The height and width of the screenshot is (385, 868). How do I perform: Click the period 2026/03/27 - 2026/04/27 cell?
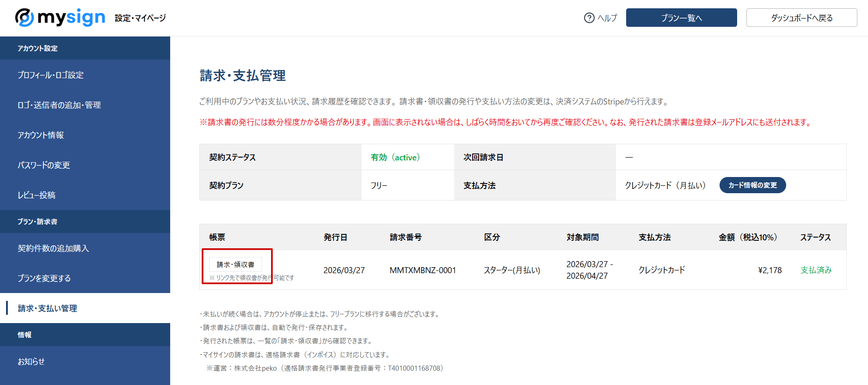click(x=590, y=270)
